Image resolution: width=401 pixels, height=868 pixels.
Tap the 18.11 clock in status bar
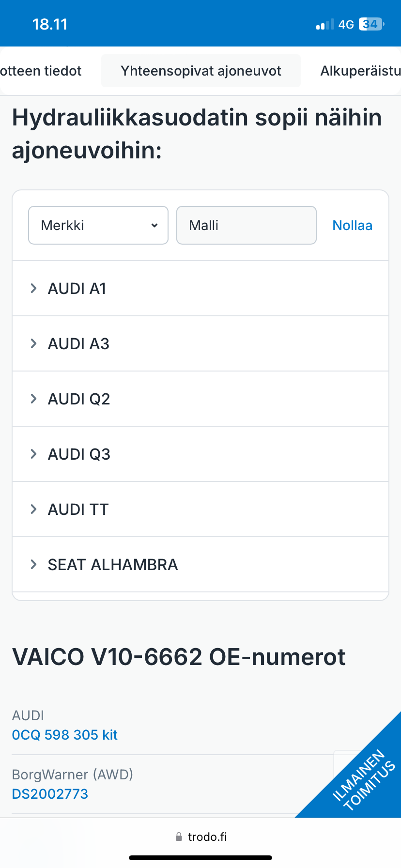coord(50,24)
